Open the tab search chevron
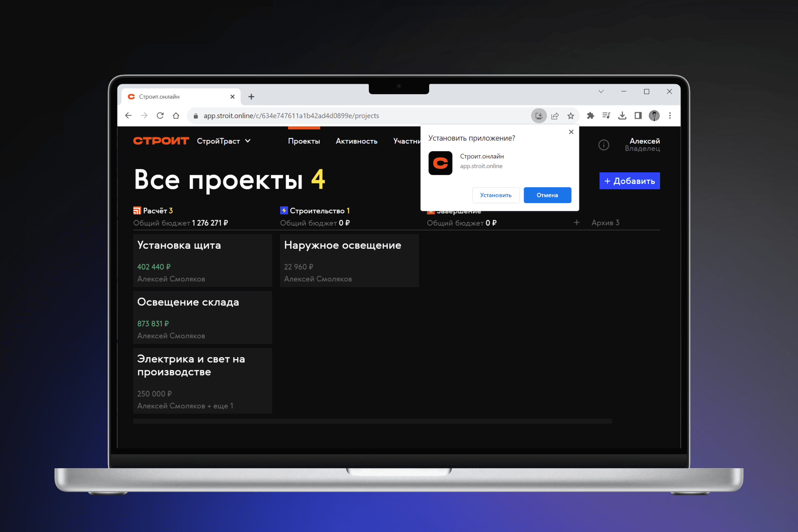 pyautogui.click(x=602, y=91)
